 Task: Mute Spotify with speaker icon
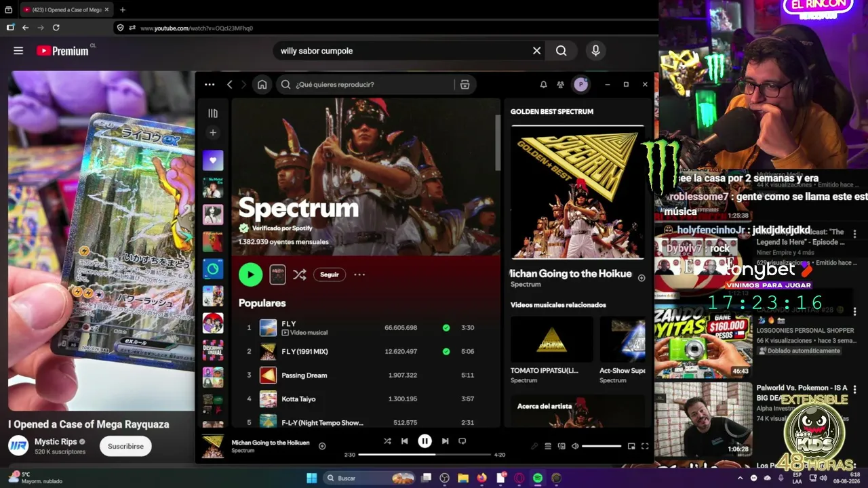pos(575,446)
